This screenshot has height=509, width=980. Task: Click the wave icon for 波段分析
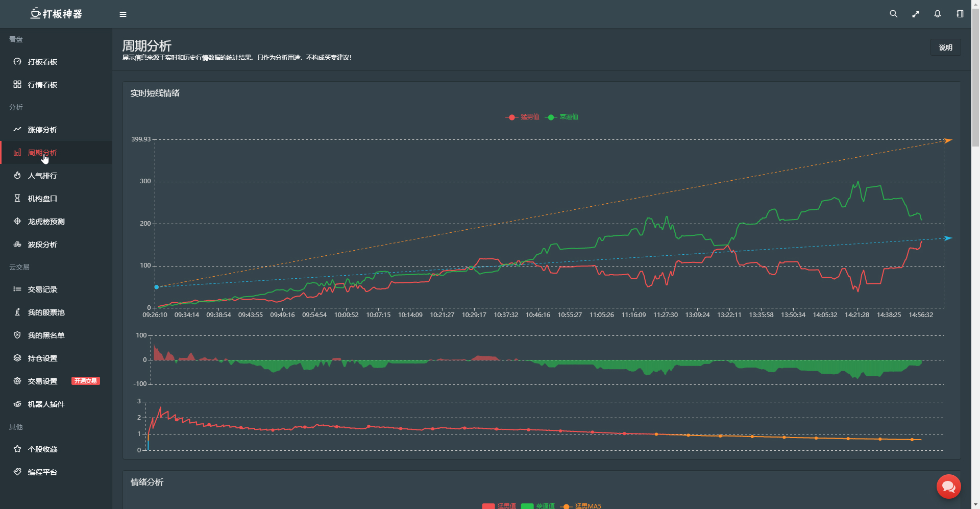17,244
